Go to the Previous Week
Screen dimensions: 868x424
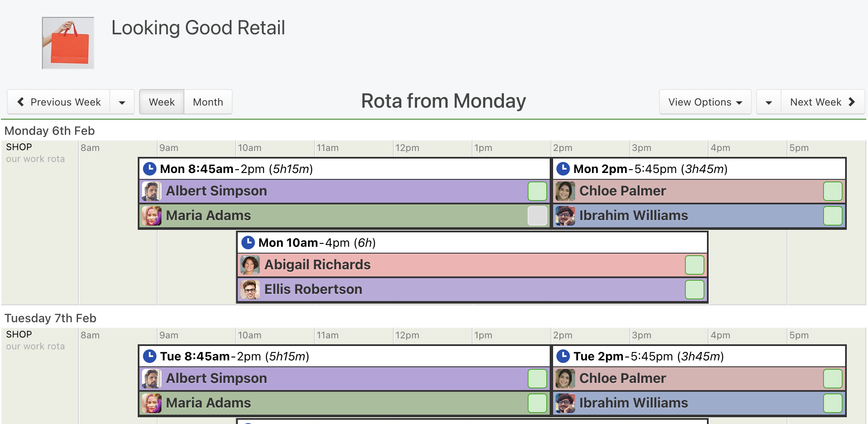59,102
